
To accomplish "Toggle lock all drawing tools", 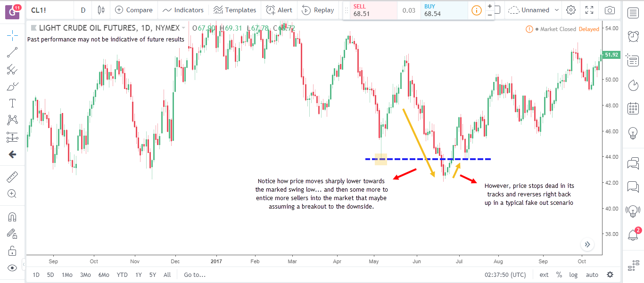I will coord(12,250).
